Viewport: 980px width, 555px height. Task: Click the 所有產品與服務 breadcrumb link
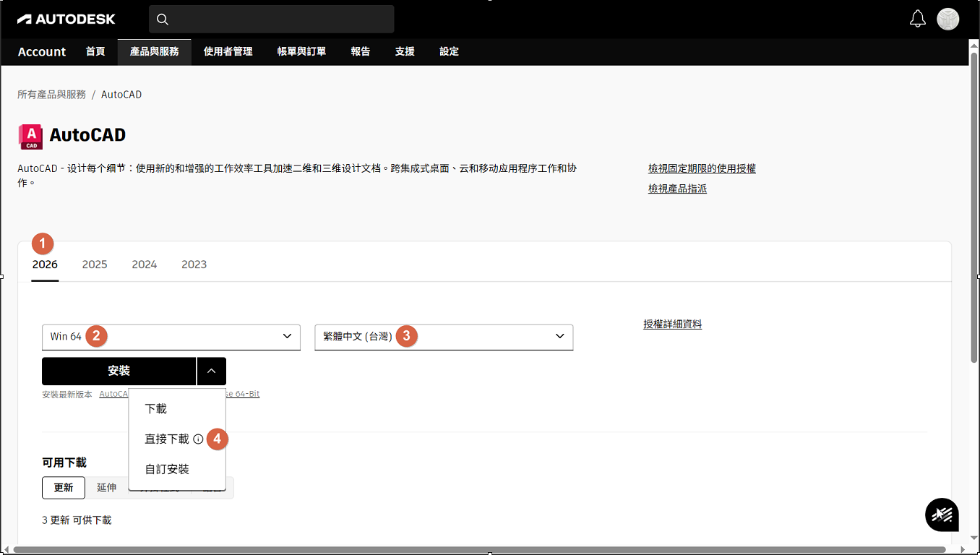tap(51, 95)
